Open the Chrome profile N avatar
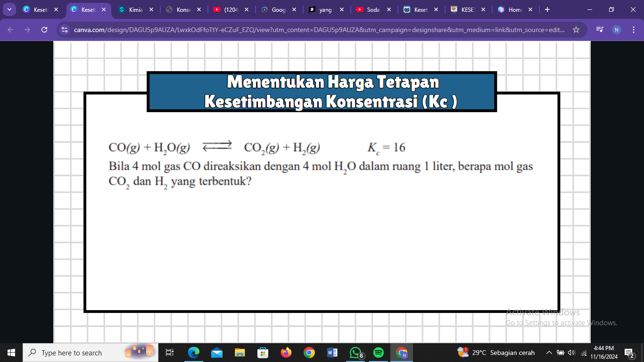This screenshot has height=362, width=644. click(x=617, y=30)
